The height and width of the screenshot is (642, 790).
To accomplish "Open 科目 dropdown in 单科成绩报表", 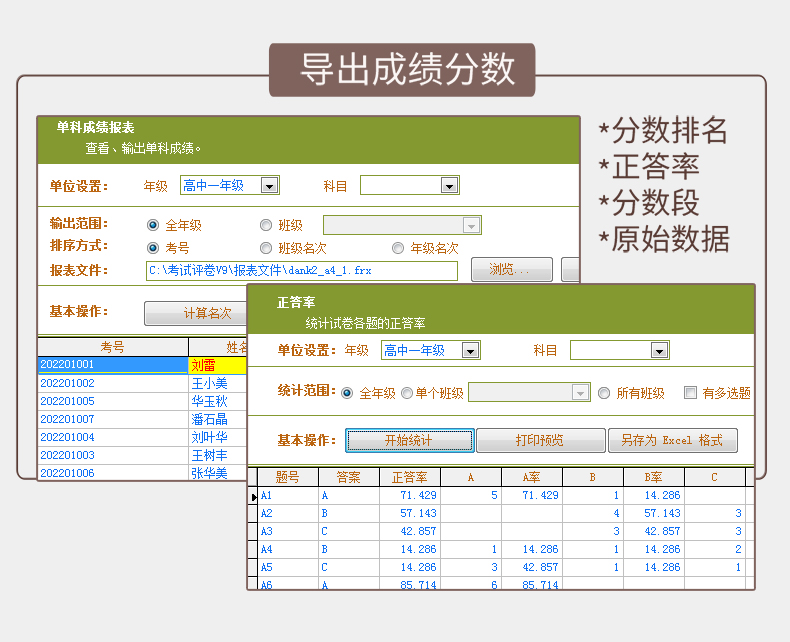I will (x=448, y=185).
